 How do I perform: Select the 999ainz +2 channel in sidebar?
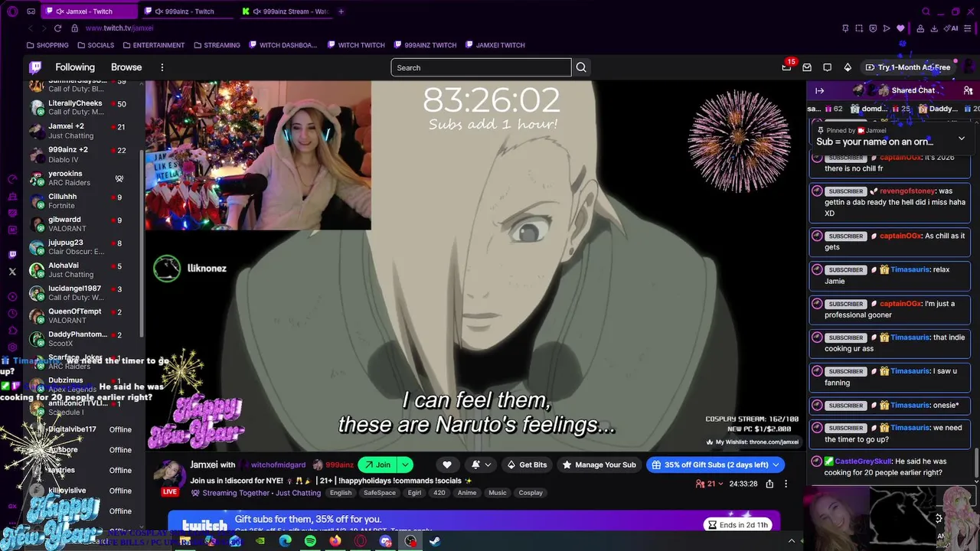pyautogui.click(x=83, y=155)
